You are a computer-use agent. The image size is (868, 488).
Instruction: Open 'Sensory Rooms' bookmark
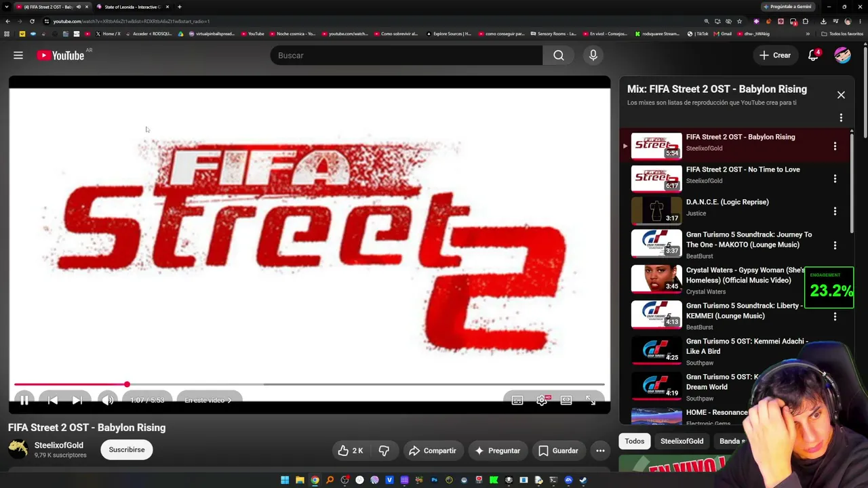(x=553, y=34)
